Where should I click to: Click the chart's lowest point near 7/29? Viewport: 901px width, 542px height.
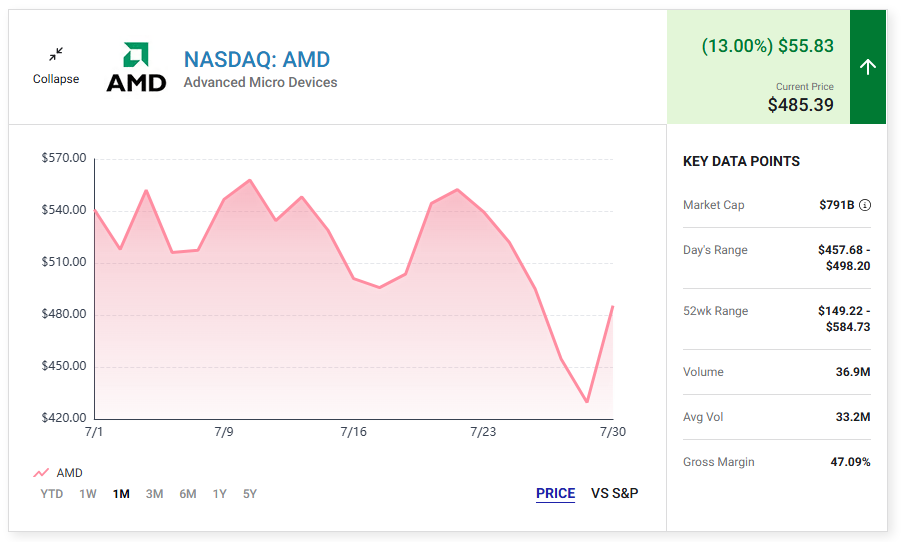(587, 402)
